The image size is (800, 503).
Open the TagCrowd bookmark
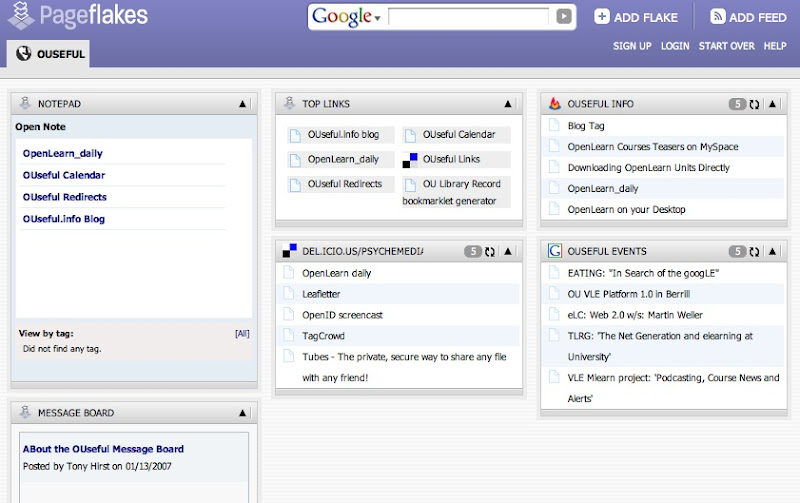(x=323, y=336)
